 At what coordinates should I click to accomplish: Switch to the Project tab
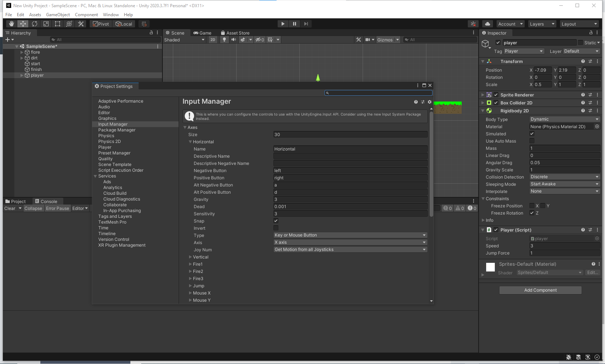[x=15, y=201]
